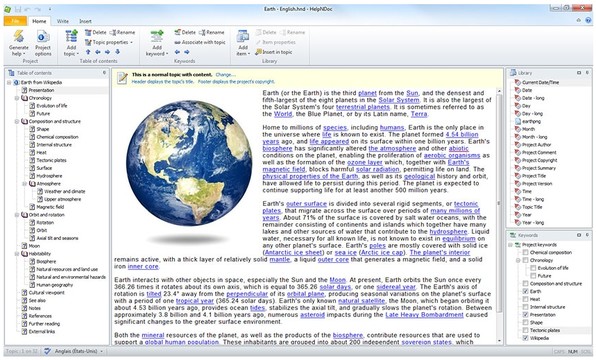
Task: Move keyword left in Keywords group
Action: 177,52
